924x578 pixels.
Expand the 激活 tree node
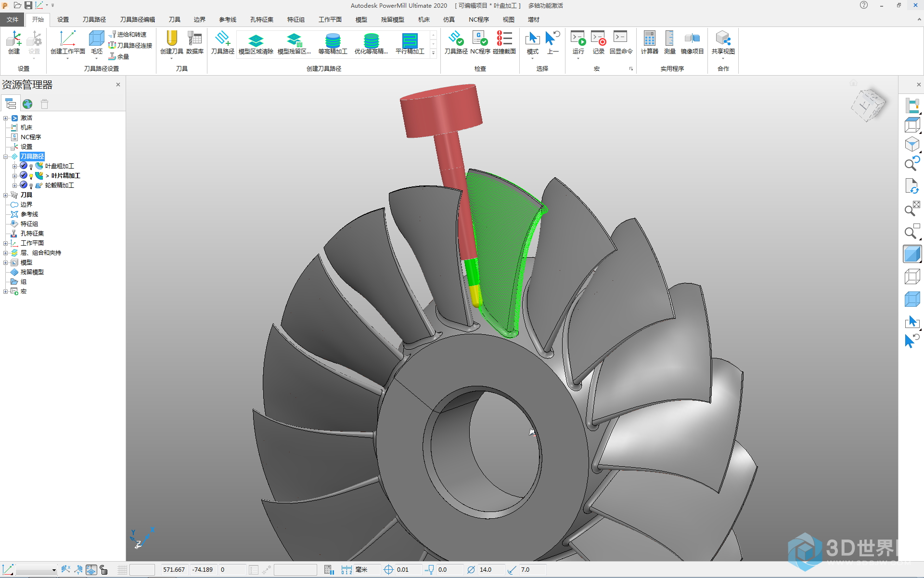5,118
